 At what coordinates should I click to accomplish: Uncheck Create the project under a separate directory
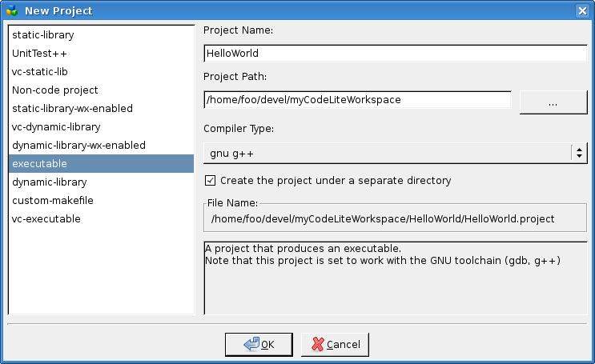[x=210, y=180]
